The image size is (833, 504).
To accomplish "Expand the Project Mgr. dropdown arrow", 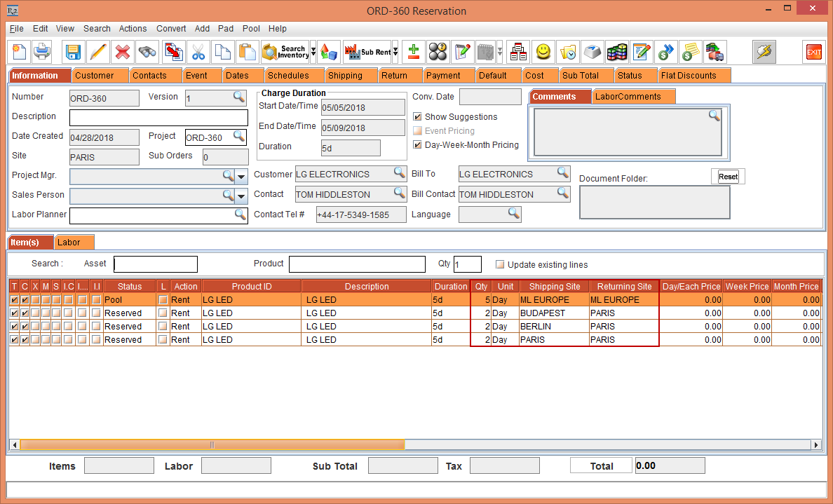I will pos(241,176).
